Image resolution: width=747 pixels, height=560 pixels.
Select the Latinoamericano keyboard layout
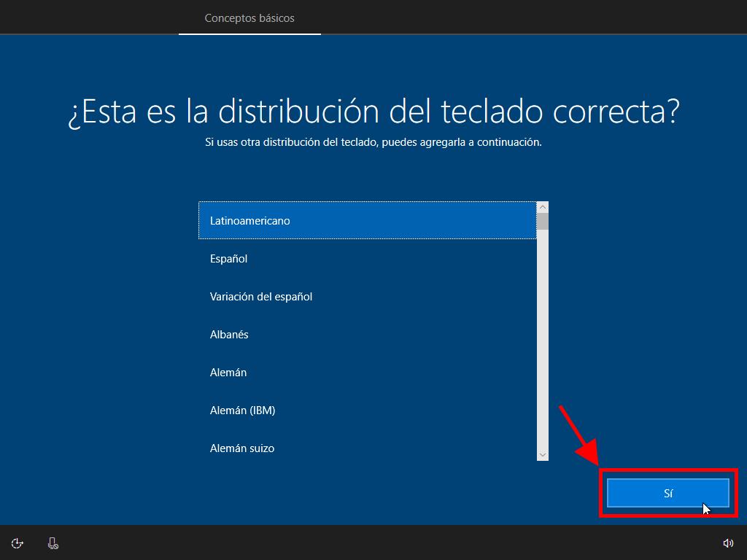pyautogui.click(x=367, y=220)
